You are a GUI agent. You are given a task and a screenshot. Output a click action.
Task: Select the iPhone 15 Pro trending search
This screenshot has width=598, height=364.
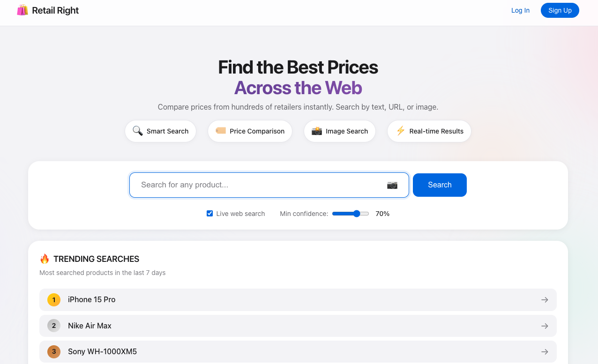(x=298, y=299)
